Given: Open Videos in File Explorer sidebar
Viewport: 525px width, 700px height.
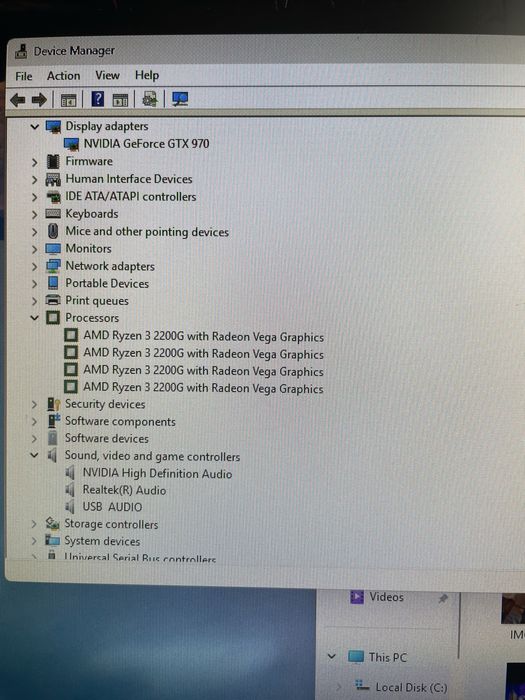Looking at the screenshot, I should (386, 597).
